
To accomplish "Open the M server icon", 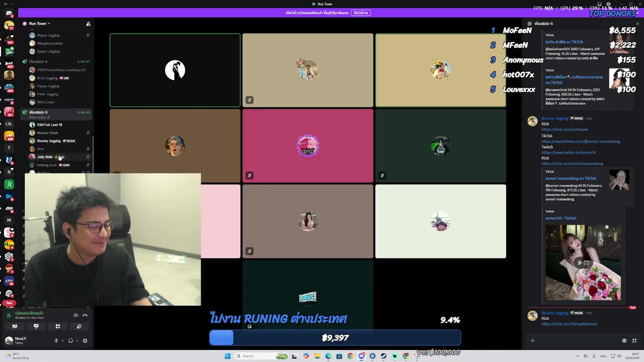I will point(9,220).
